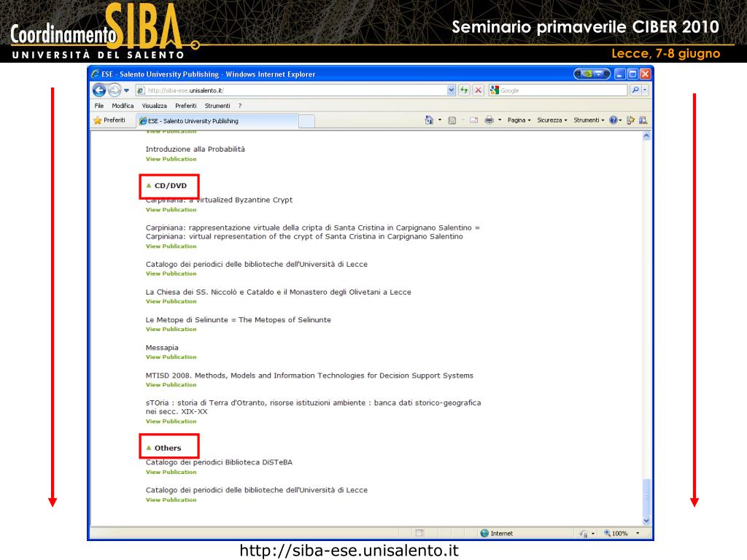This screenshot has height=560, width=747.
Task: View Publication for Introduzione alla Probabilità
Action: (x=171, y=159)
